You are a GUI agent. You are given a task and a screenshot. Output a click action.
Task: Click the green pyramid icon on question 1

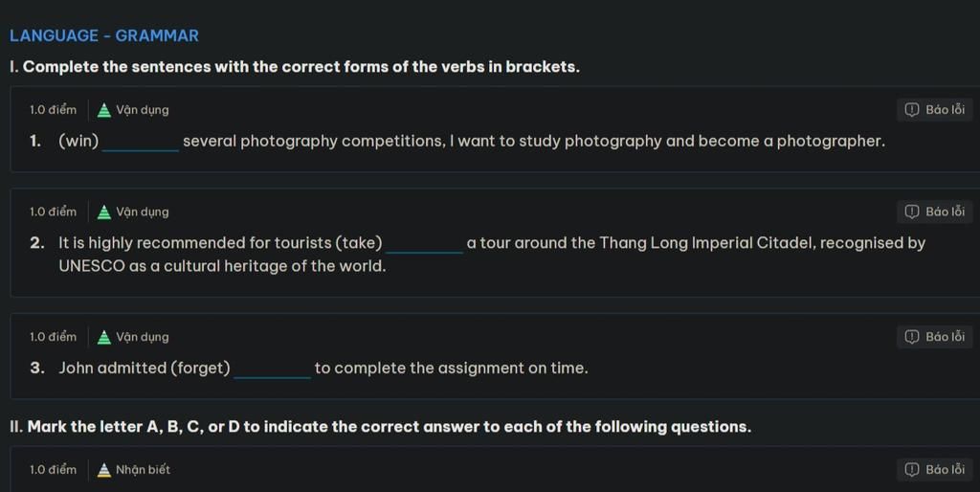104,110
